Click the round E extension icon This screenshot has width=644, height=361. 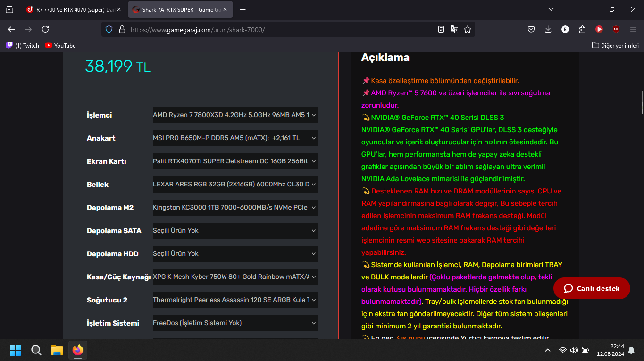(565, 29)
